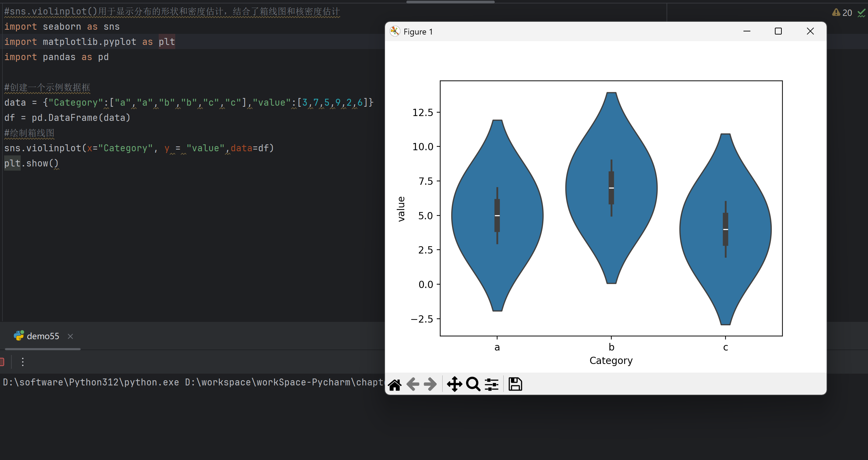Click the Home reset view icon

(x=395, y=384)
